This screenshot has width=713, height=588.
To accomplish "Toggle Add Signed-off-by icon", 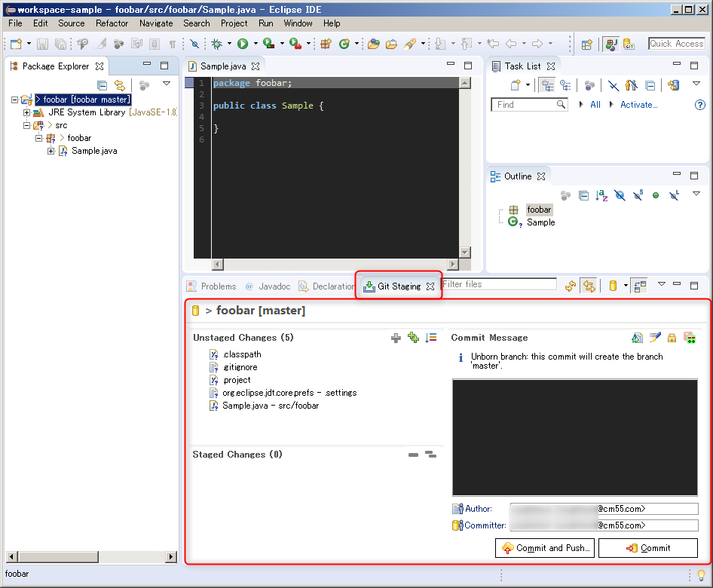I will point(655,338).
